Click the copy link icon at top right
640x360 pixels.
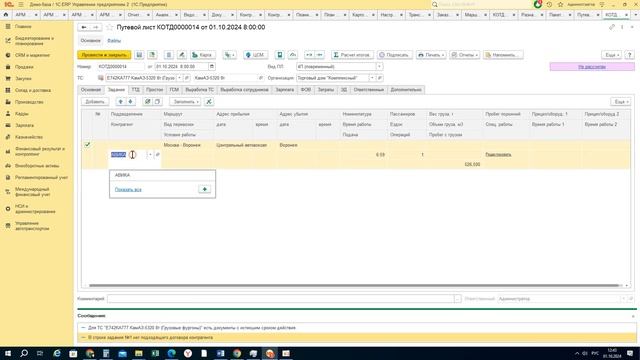(x=611, y=27)
